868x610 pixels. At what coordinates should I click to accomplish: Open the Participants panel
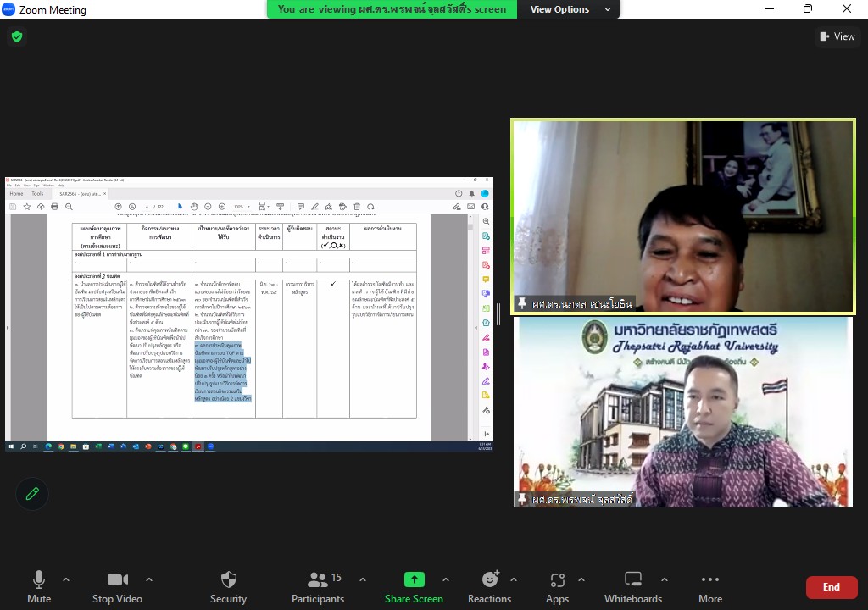pyautogui.click(x=318, y=587)
